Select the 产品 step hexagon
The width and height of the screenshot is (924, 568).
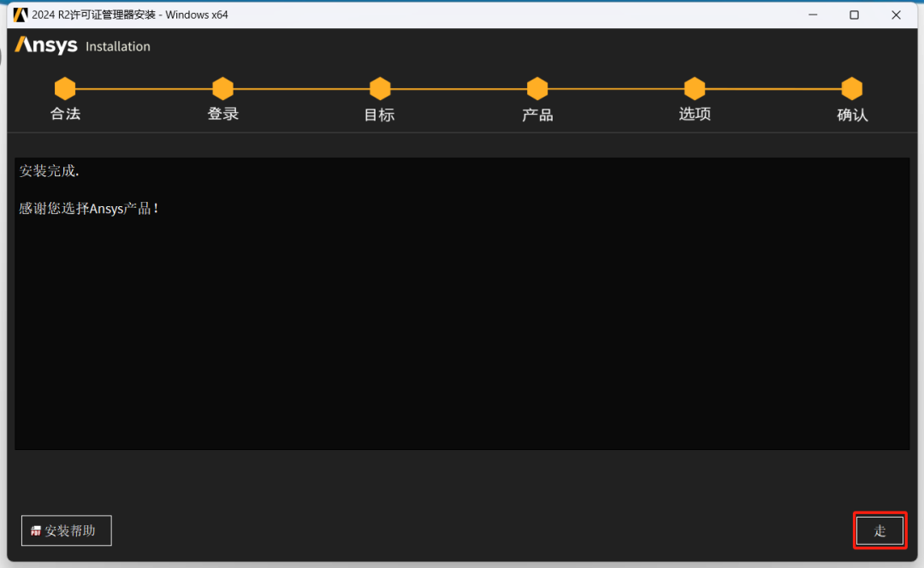537,89
